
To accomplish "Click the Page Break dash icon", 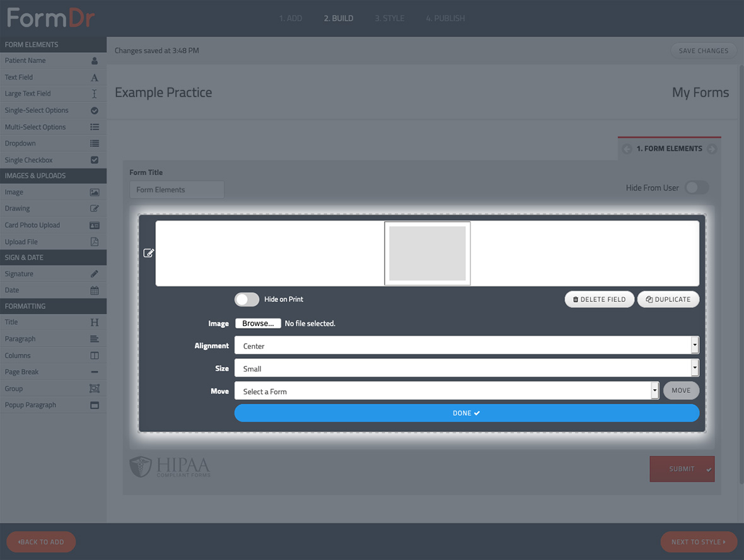I will coord(95,372).
